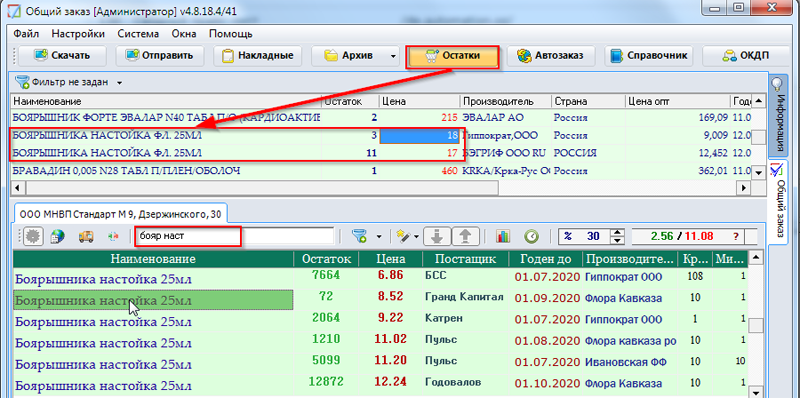This screenshot has height=398, width=800.
Task: Click price 11.02 in Пульс row
Action: (x=390, y=339)
